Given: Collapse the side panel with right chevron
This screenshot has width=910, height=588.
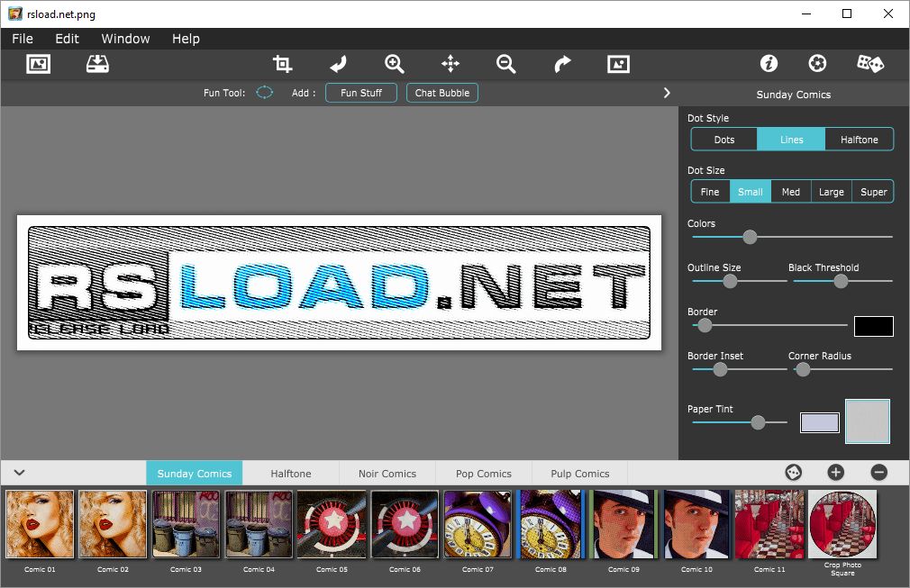Looking at the screenshot, I should (667, 93).
